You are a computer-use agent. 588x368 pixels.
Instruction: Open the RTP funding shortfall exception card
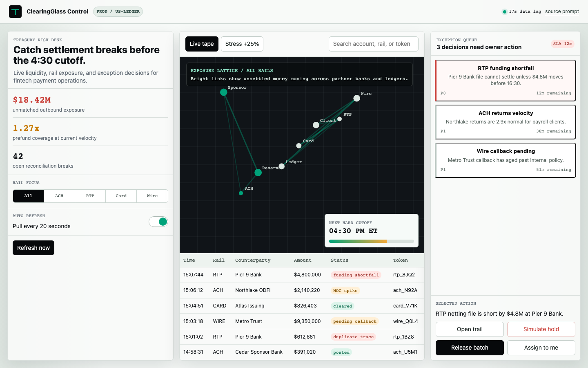tap(506, 81)
